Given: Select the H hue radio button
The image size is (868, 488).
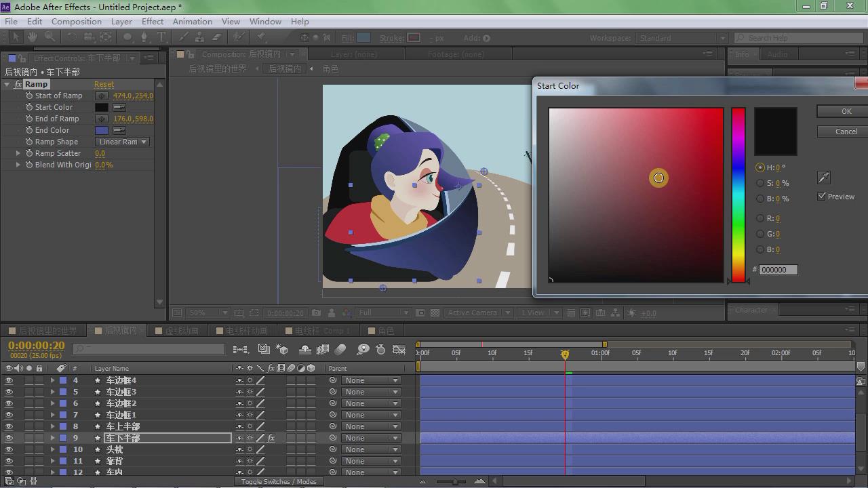Looking at the screenshot, I should pos(760,167).
